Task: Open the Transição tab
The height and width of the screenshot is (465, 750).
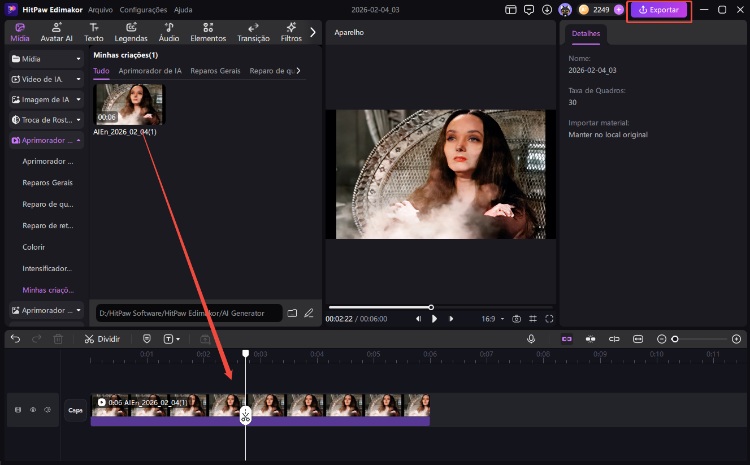Action: 254,33
